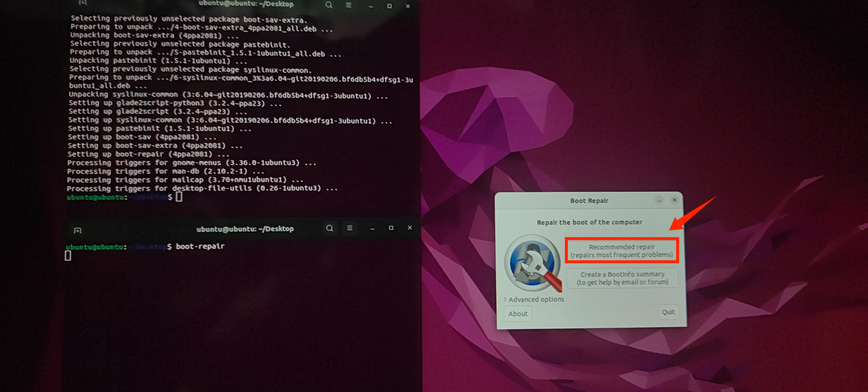The width and height of the screenshot is (868, 392).
Task: Click Create a BootInfo summary button
Action: coord(622,278)
